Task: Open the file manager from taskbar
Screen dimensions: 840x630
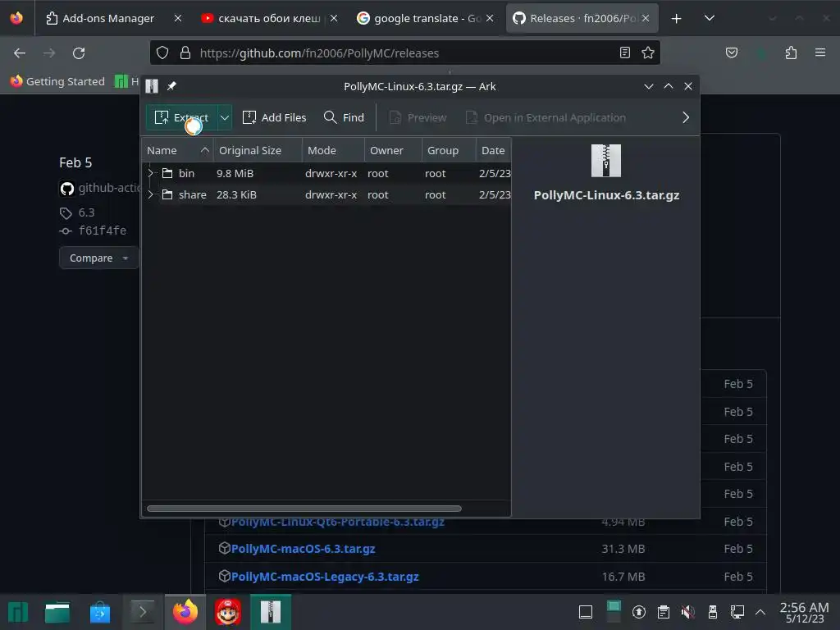Action: [57, 612]
